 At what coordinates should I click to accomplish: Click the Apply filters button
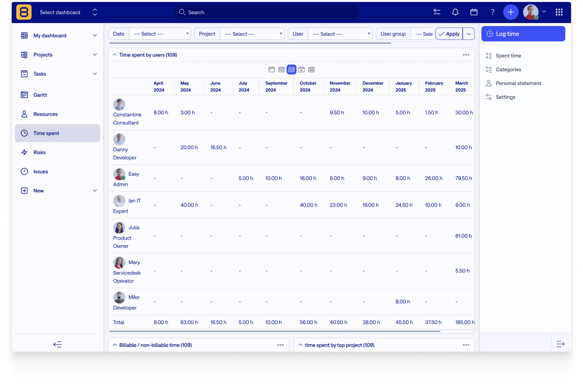coord(449,34)
